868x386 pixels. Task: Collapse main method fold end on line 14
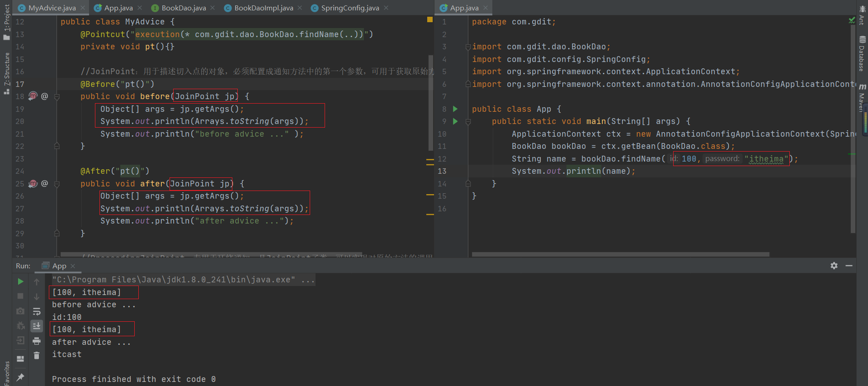(468, 184)
